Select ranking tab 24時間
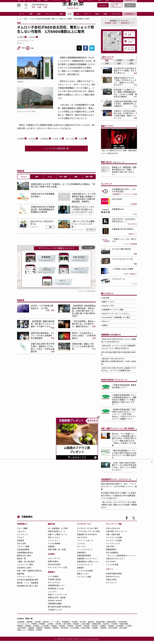 pyautogui.click(x=119, y=60)
